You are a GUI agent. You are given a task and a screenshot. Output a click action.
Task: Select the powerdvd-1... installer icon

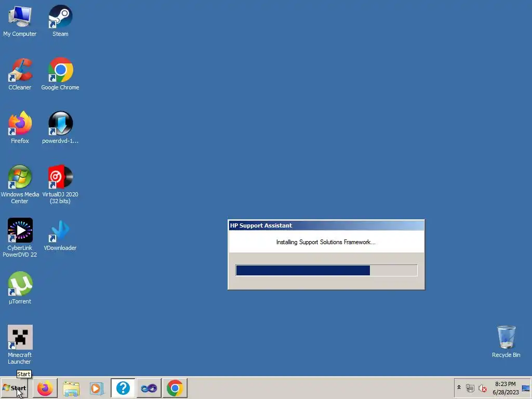point(60,128)
